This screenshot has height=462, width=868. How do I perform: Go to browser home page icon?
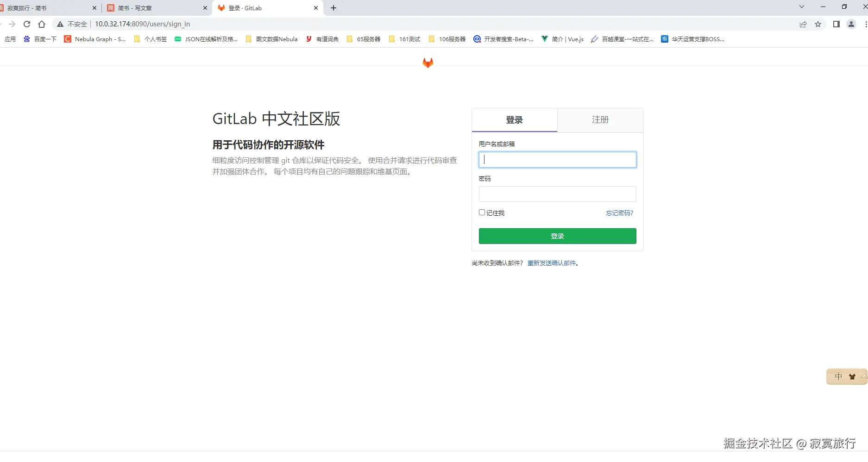click(42, 24)
